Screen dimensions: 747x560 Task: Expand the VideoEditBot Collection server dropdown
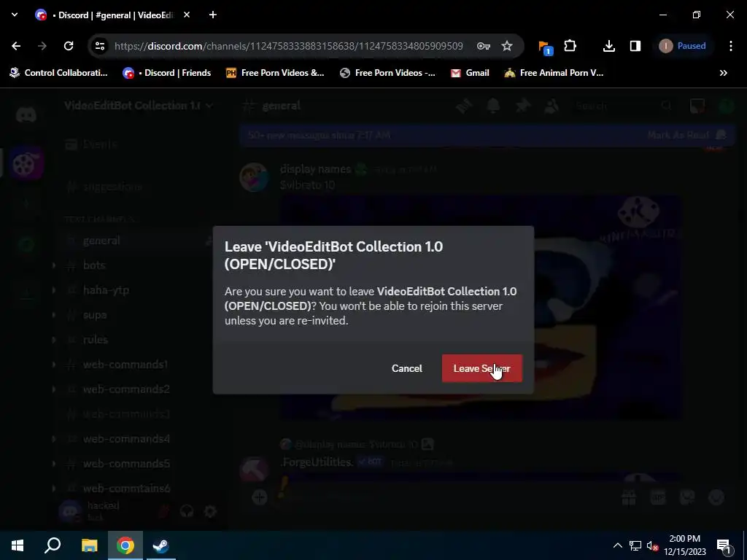click(138, 105)
